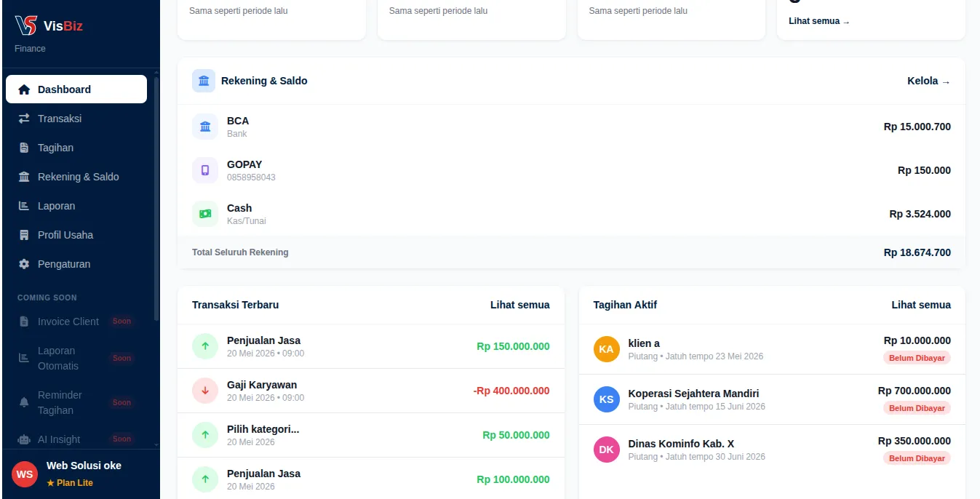The height and width of the screenshot is (499, 980).
Task: Open the klien a KA avatar
Action: 607,349
